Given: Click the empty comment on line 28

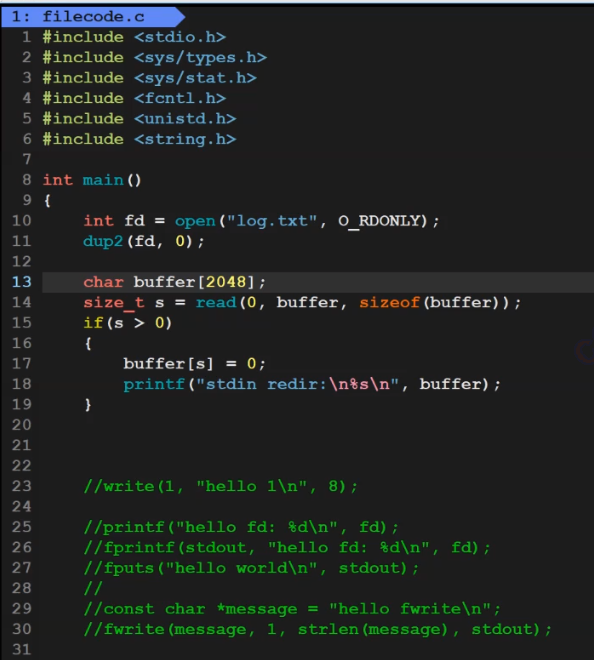Looking at the screenshot, I should [93, 588].
